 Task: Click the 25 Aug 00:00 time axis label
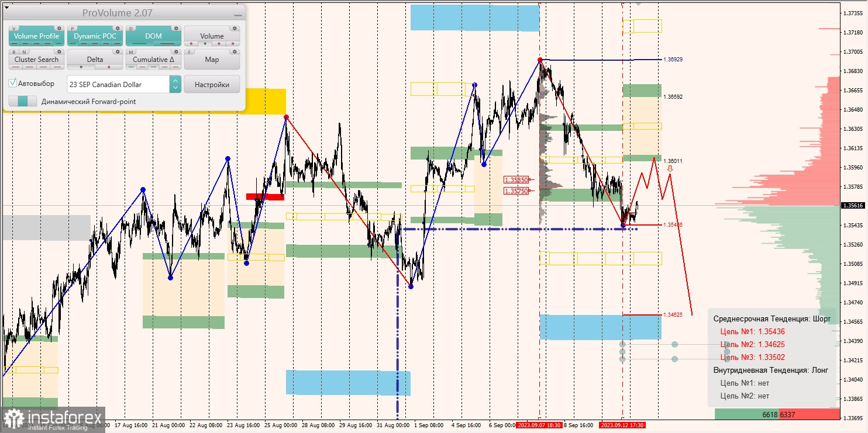[x=281, y=425]
